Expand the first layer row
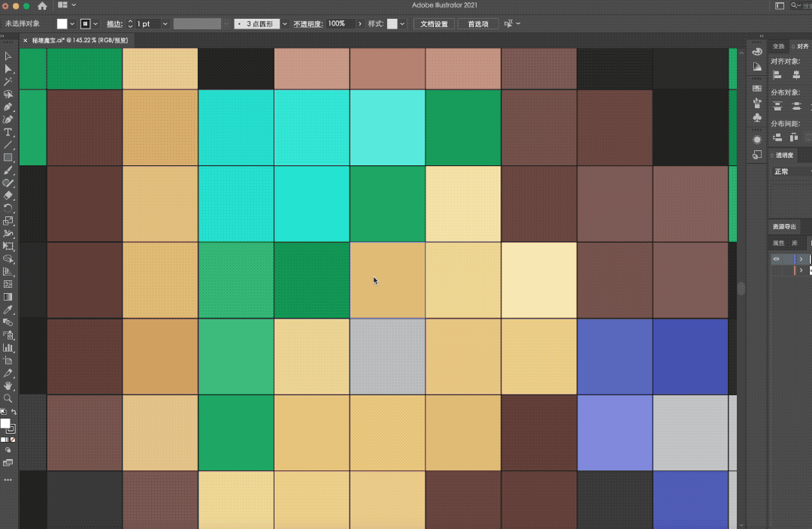This screenshot has height=529, width=812. point(801,258)
